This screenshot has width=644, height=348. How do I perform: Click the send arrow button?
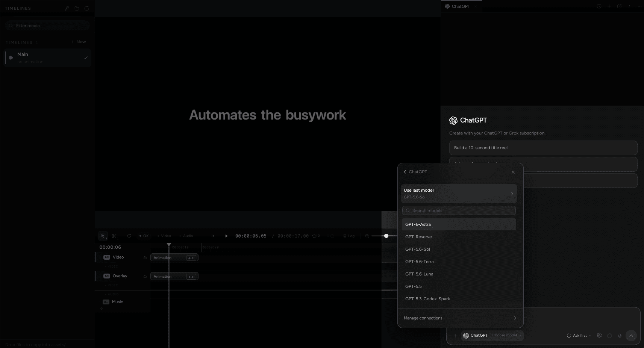(x=631, y=336)
